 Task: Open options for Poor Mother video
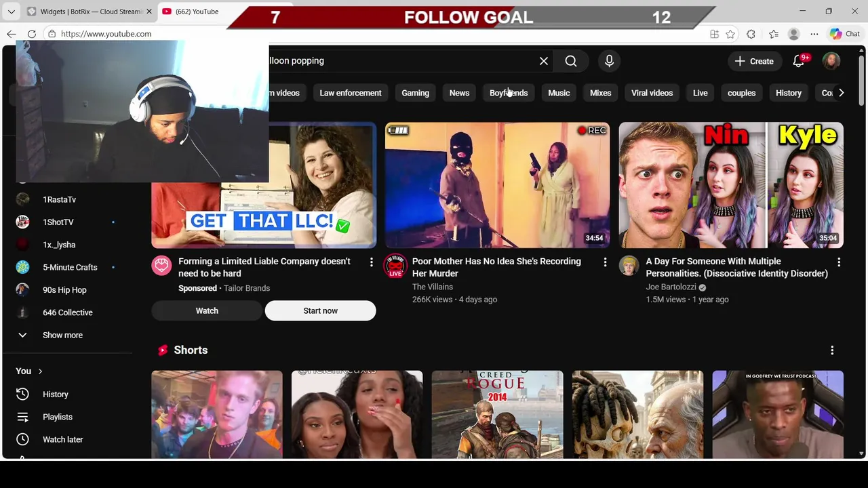[605, 262]
